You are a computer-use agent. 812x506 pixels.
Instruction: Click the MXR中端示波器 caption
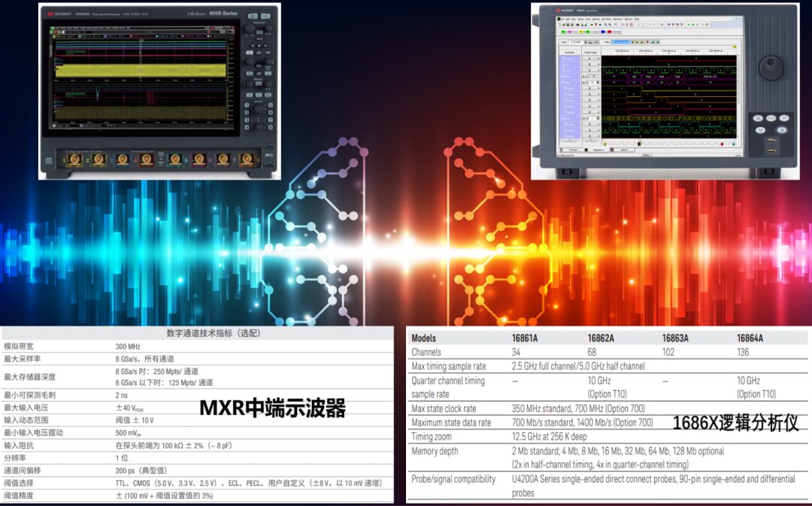(272, 408)
